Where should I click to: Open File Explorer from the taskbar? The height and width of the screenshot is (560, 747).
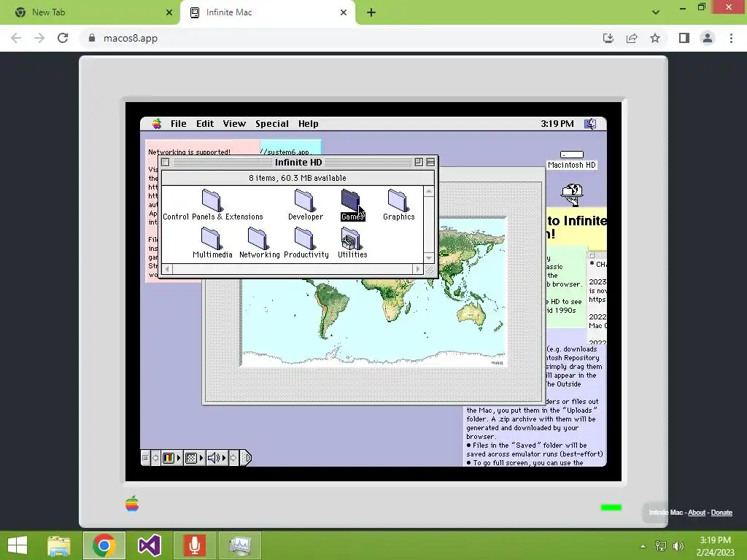pos(59,545)
